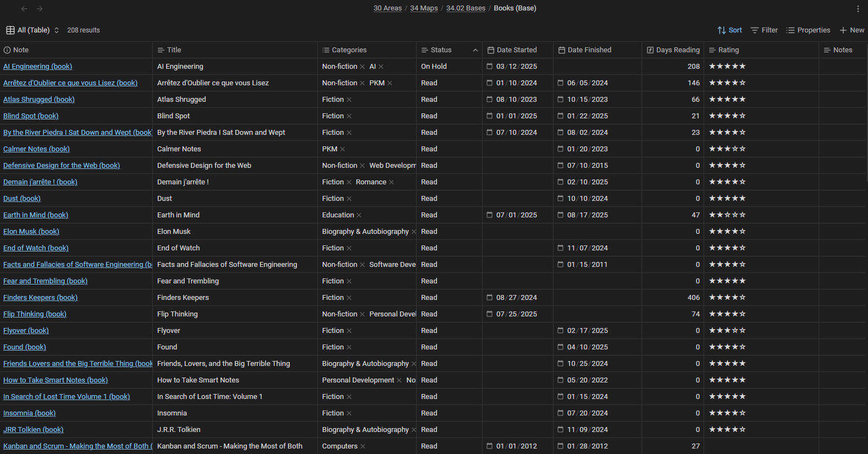
Task: Remove Romance tag from Demain j'arrête row
Action: (391, 182)
